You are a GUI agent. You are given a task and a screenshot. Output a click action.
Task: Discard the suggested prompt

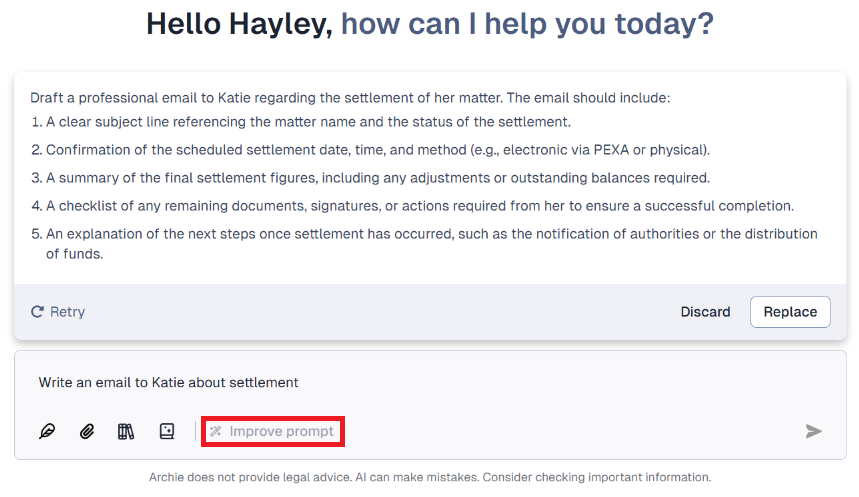[705, 312]
